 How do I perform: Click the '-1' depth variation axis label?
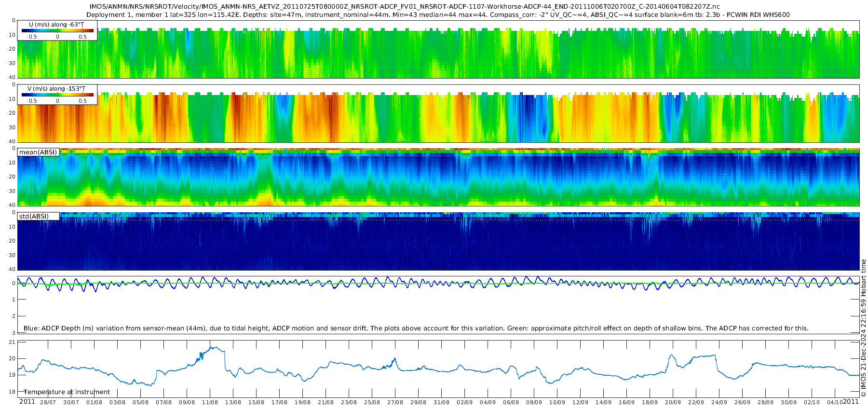pyautogui.click(x=13, y=300)
